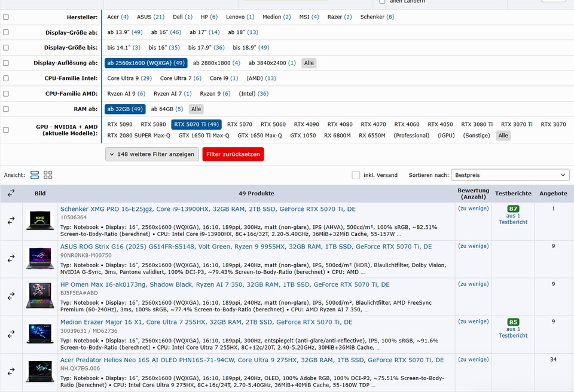Screen dimensions: 574x392
Task: Open the 'Sortieren nach' Bestpreis dropdown
Action: [510, 175]
